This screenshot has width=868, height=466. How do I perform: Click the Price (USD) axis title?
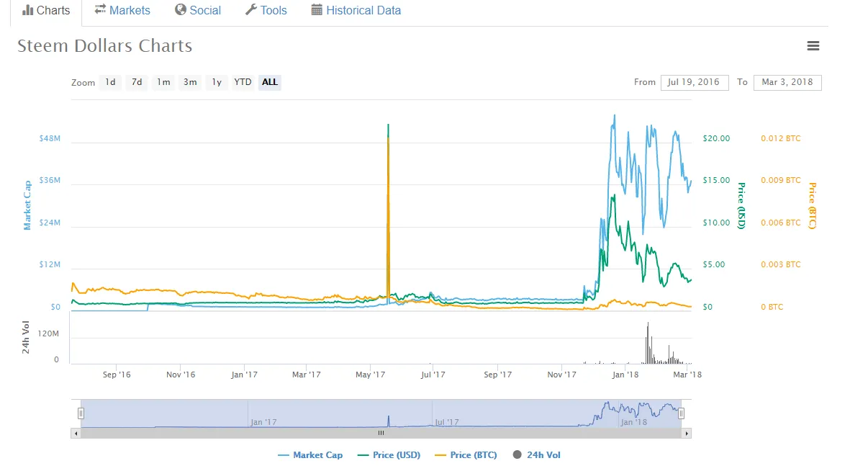coord(740,206)
